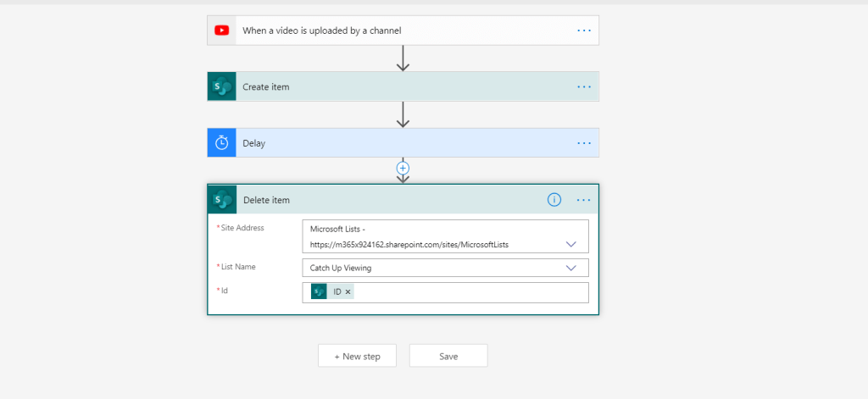868x399 pixels.
Task: Open the YouTube trigger's ellipsis menu
Action: pyautogui.click(x=584, y=30)
